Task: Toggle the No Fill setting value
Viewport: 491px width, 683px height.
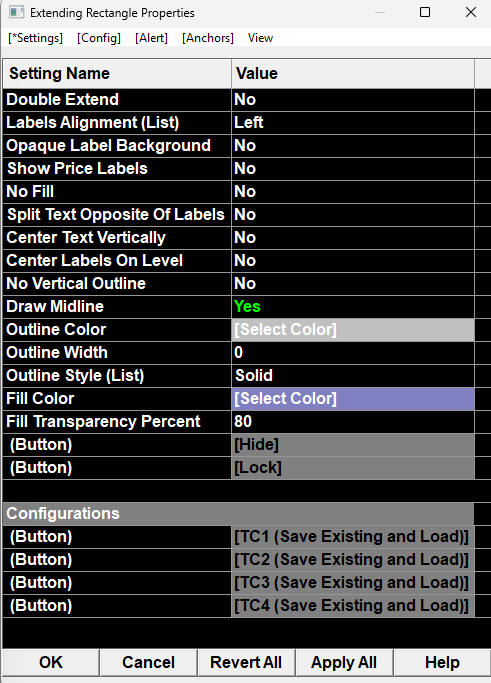Action: pyautogui.click(x=353, y=192)
